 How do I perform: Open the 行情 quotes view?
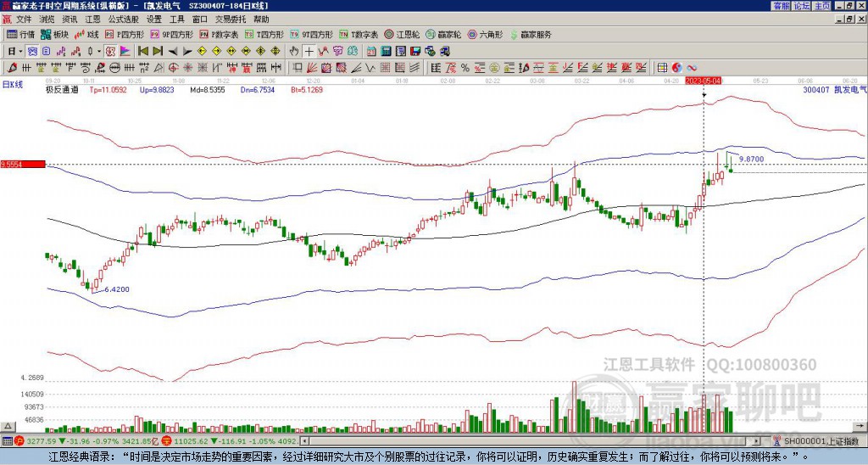(20, 34)
